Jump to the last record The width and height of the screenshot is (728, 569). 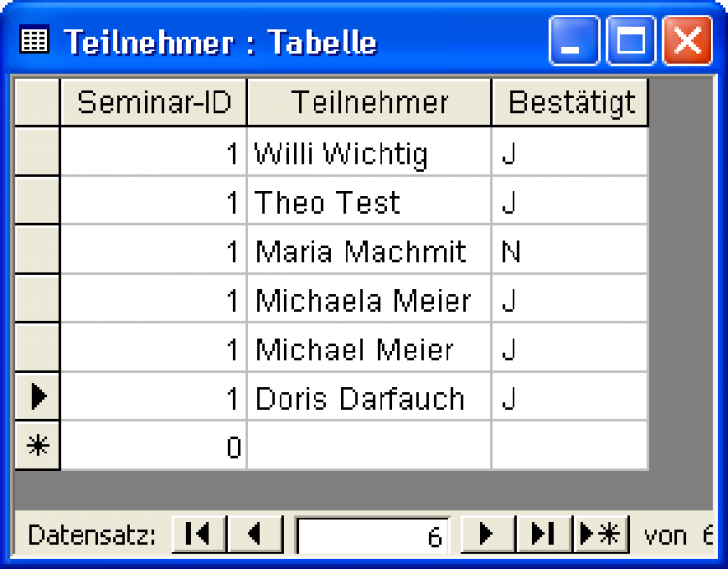coord(544,534)
